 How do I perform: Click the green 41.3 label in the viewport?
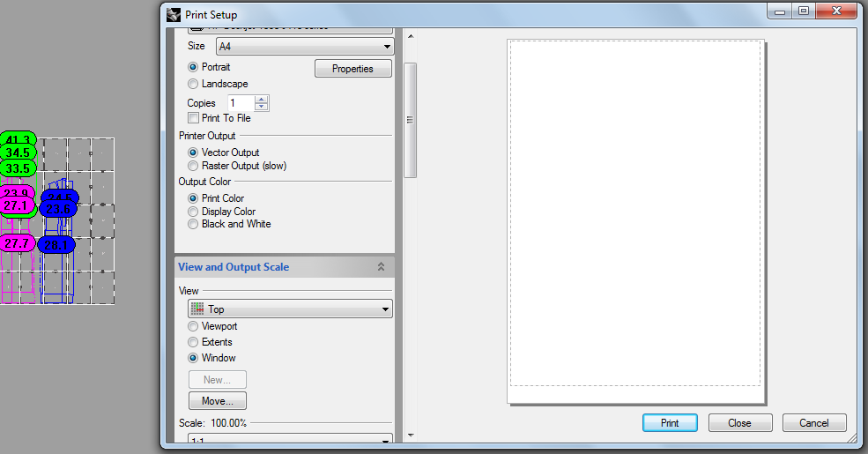coord(19,138)
